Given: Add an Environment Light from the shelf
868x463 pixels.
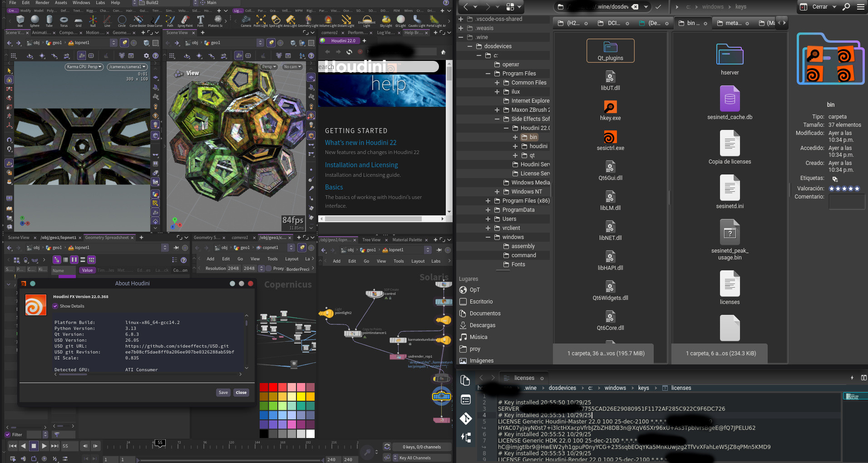Looking at the screenshot, I should coord(366,20).
